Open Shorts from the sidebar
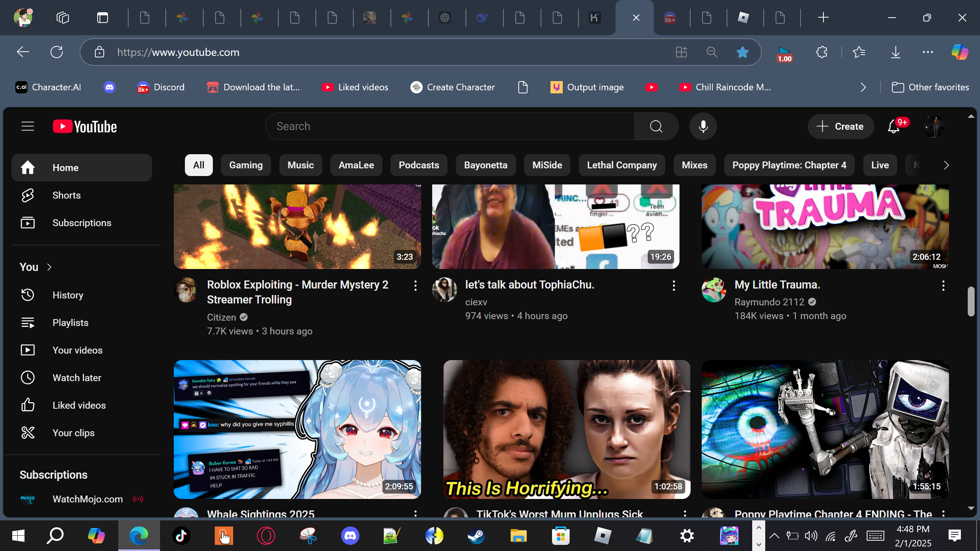The height and width of the screenshot is (551, 980). 66,195
